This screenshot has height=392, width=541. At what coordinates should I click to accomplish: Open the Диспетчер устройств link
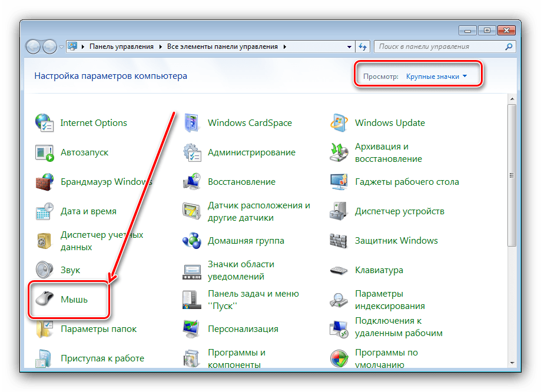point(400,211)
